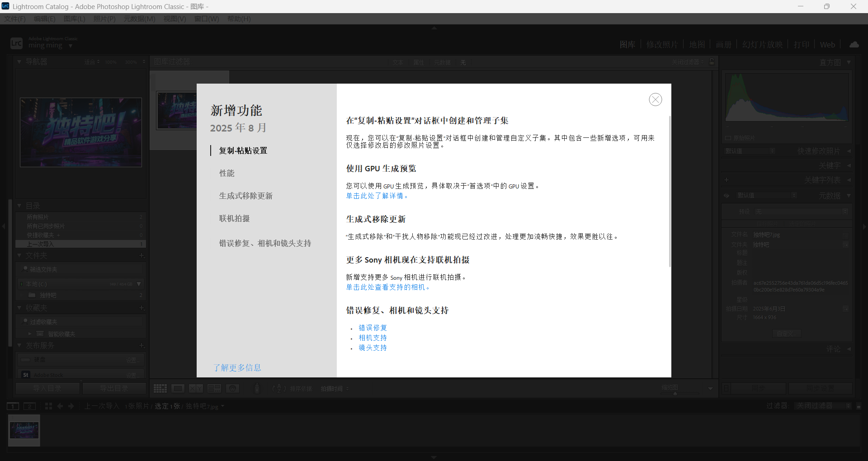Click the 了解更多信息 link
The width and height of the screenshot is (868, 461).
coord(237,367)
